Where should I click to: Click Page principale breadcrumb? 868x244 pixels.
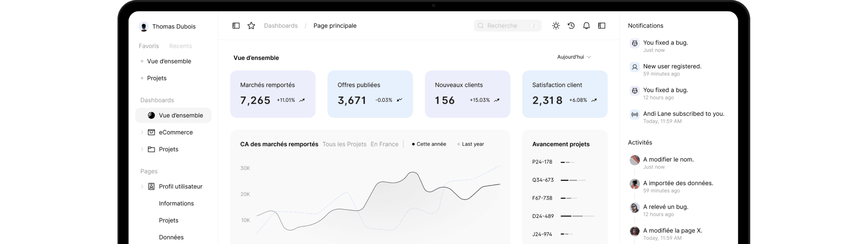(x=335, y=26)
